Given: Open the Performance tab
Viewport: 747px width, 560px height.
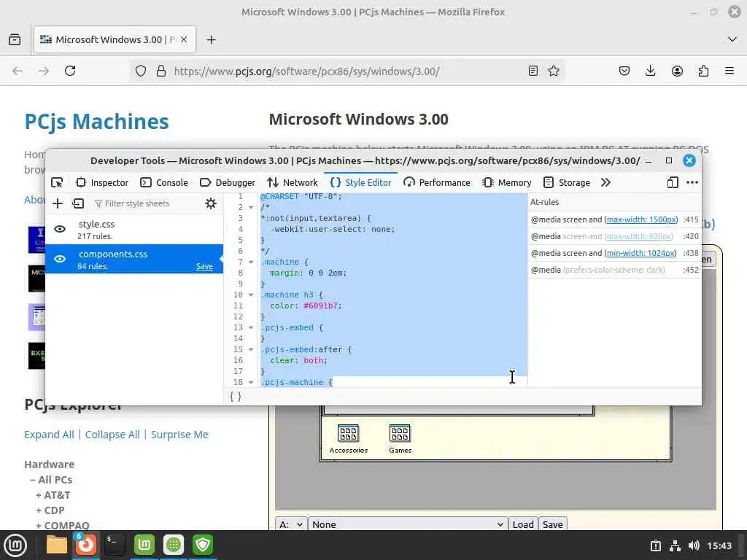Looking at the screenshot, I should (437, 183).
